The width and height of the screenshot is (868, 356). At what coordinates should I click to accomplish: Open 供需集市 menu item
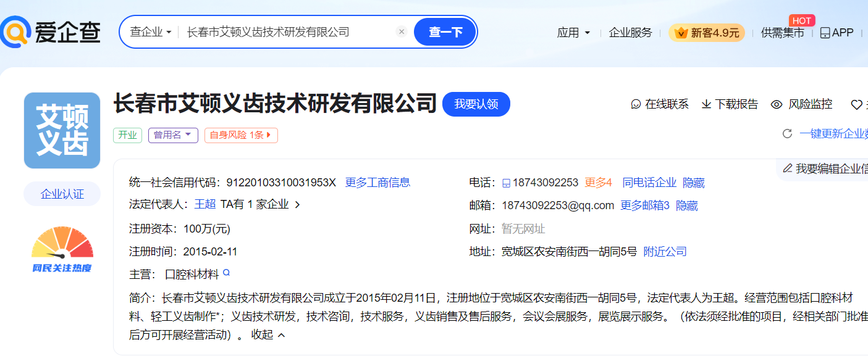tap(782, 33)
